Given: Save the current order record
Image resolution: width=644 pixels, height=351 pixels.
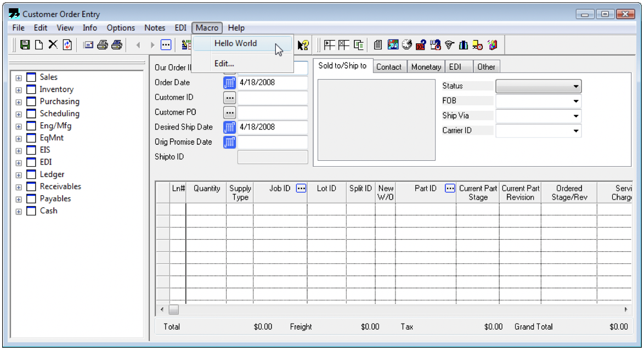Looking at the screenshot, I should 25,44.
